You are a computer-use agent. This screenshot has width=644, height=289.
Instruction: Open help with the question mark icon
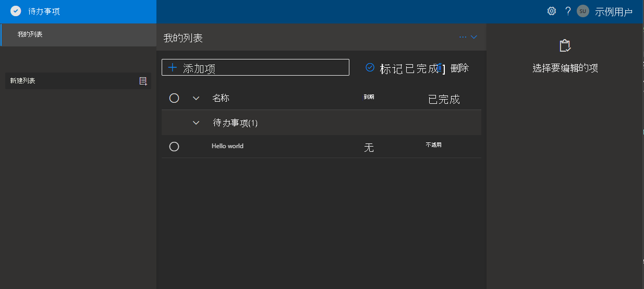(x=568, y=11)
